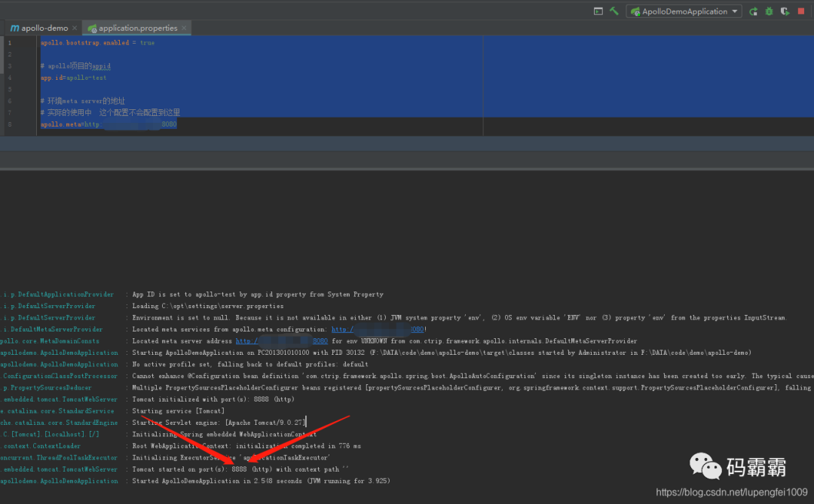Click the line 'apollo.bootstrap.enabled = true'

[97, 42]
